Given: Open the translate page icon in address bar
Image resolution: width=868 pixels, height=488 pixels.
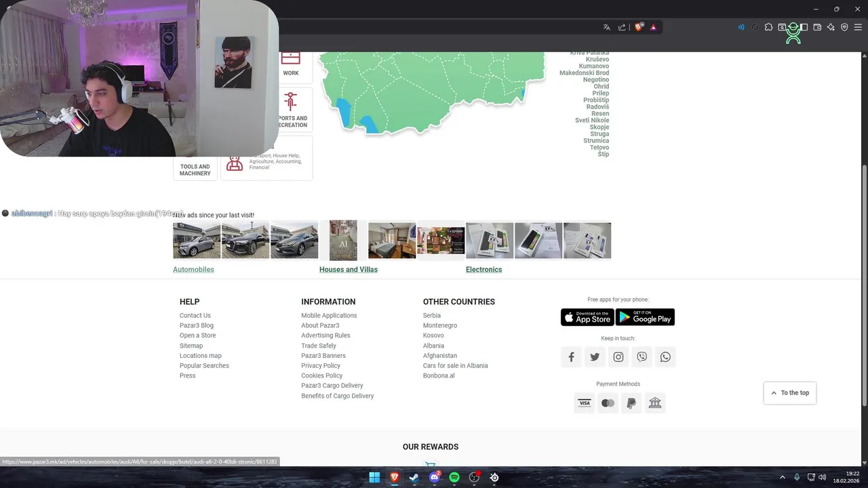Looking at the screenshot, I should point(606,27).
